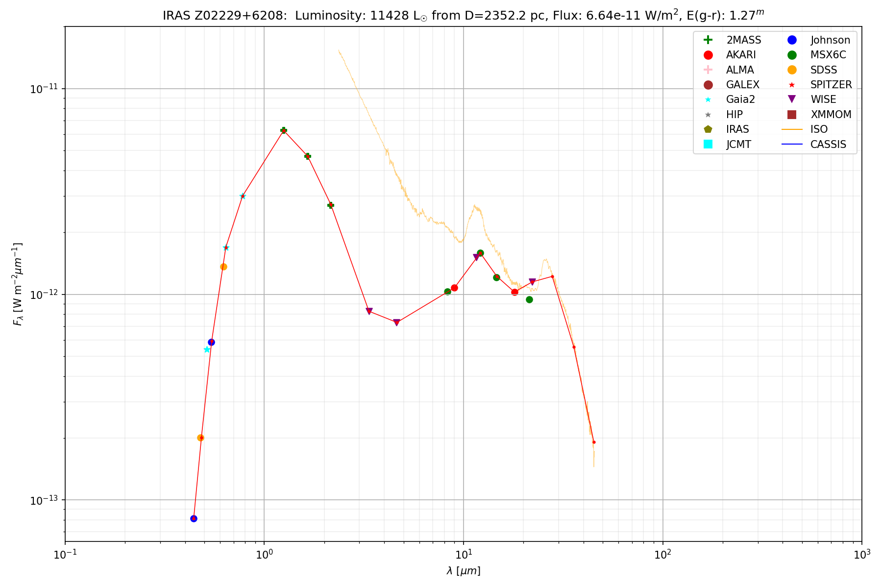Click the red AKARI circle in legend
Screen dimensions: 882x588
click(x=708, y=55)
